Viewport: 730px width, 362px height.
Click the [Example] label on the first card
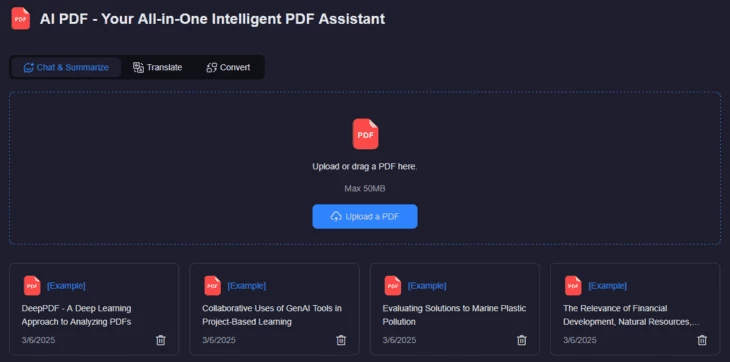tap(66, 286)
